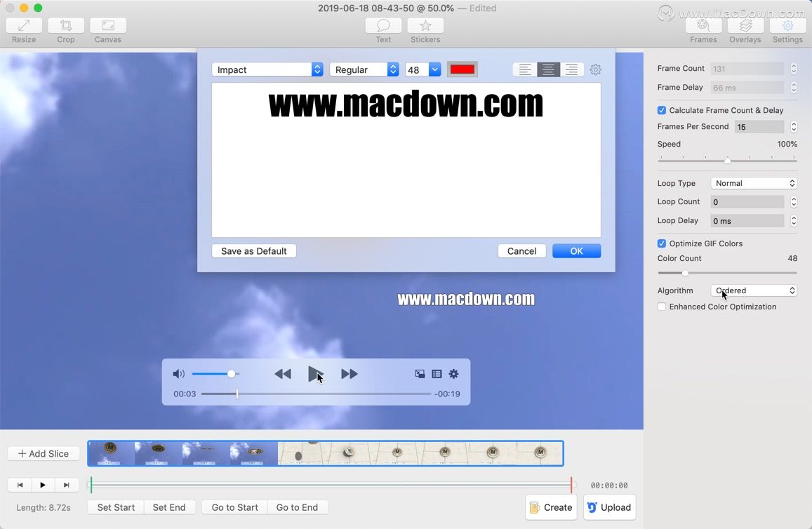Open the Regular font style dropdown
Image resolution: width=812 pixels, height=529 pixels.
(364, 69)
